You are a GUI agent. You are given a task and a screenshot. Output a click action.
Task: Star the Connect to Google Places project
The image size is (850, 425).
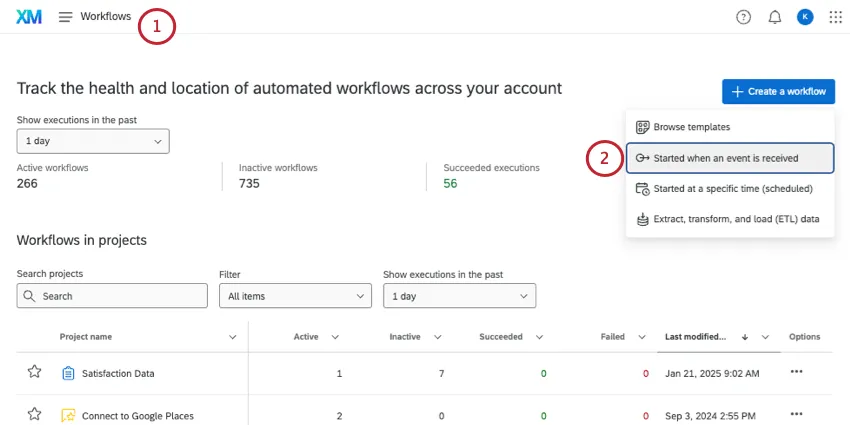(35, 415)
